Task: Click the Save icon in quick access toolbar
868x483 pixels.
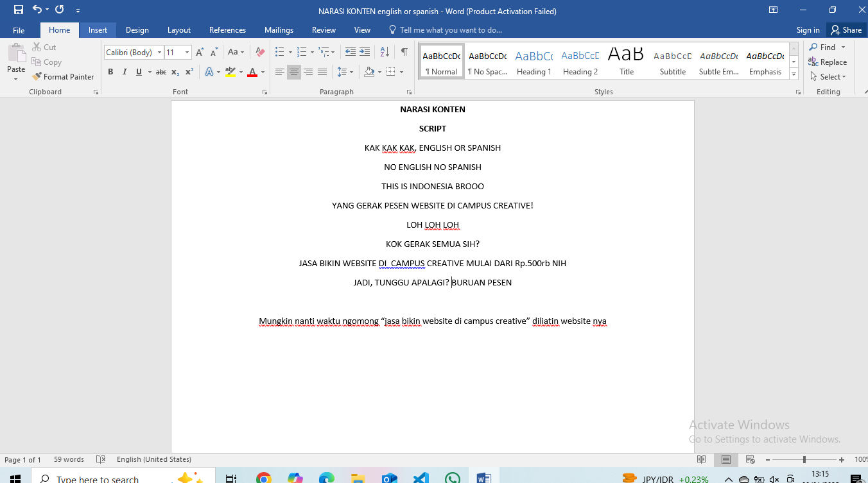Action: tap(18, 10)
